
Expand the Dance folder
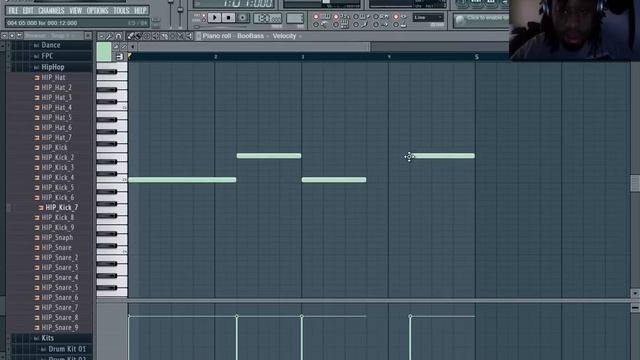coord(51,45)
